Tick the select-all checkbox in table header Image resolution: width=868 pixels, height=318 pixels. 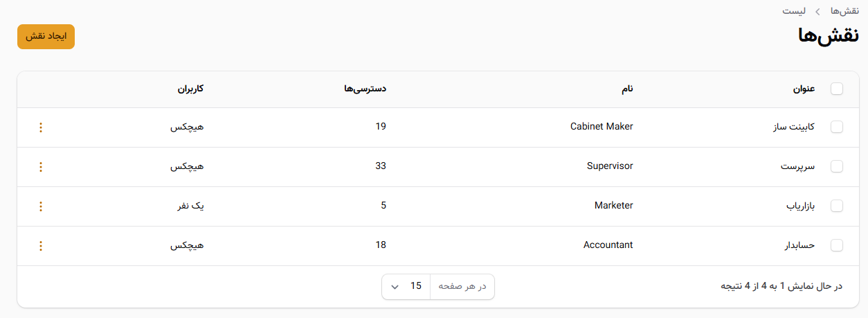pos(837,89)
